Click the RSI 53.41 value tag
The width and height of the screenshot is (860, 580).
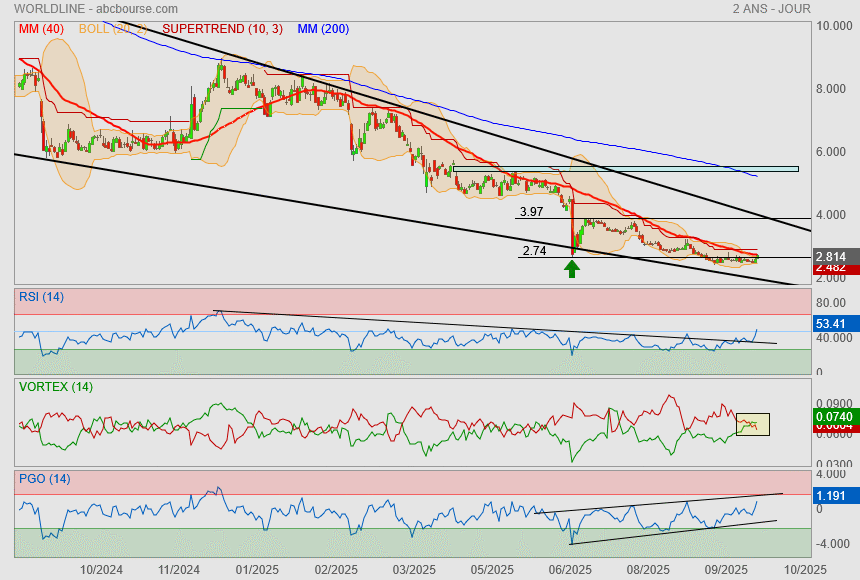tap(832, 324)
